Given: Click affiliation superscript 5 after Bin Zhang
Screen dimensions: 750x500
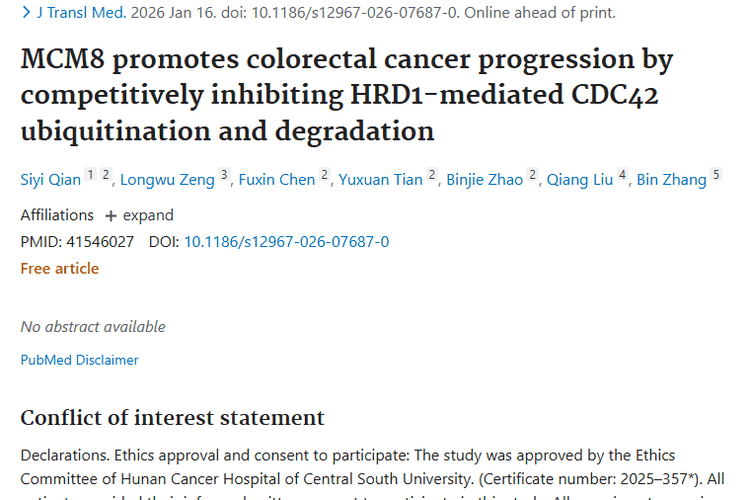Looking at the screenshot, I should point(716,176).
